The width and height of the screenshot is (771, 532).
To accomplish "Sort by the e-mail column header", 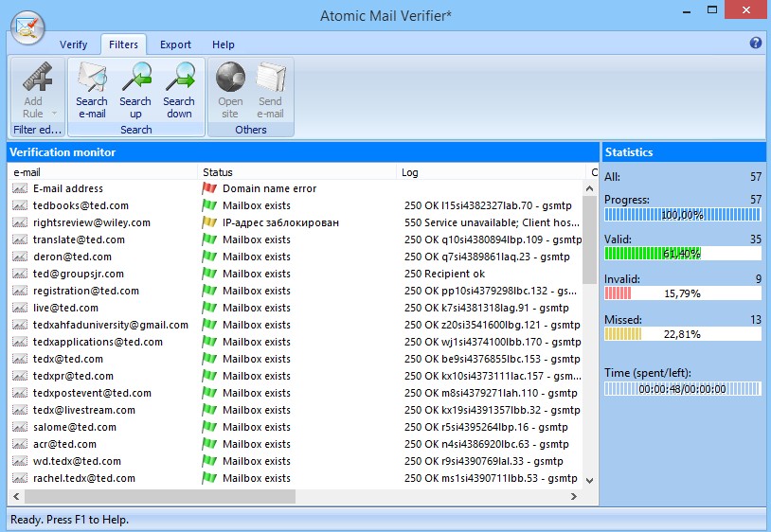I will 103,172.
